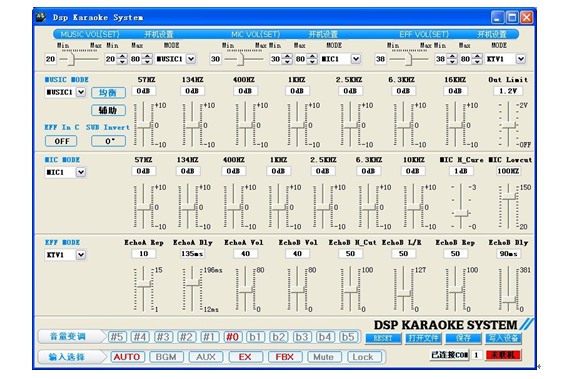Select pitch b5 key button
Viewport: 570px width, 379px height.
(x=348, y=337)
